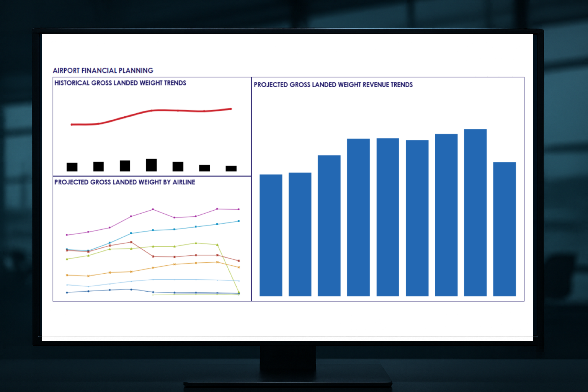
Task: Select the Projected Gross Landed Weight by Airline heading
Action: tap(124, 182)
